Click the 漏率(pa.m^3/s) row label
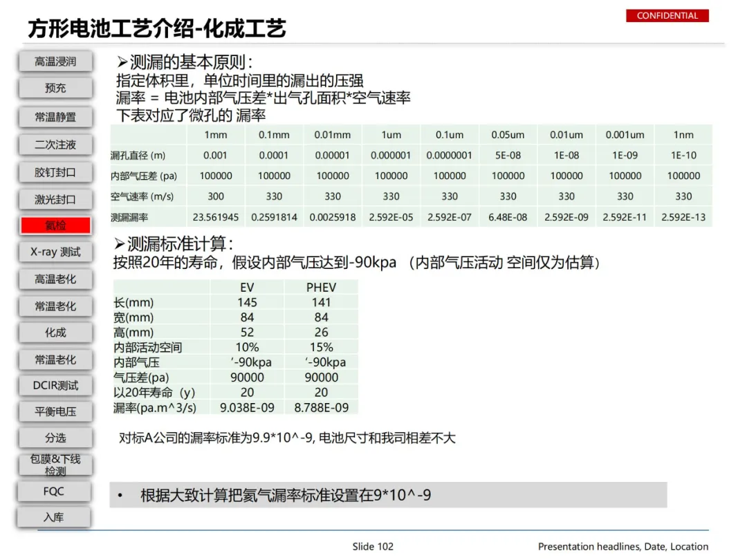The height and width of the screenshot is (560, 747). point(155,408)
